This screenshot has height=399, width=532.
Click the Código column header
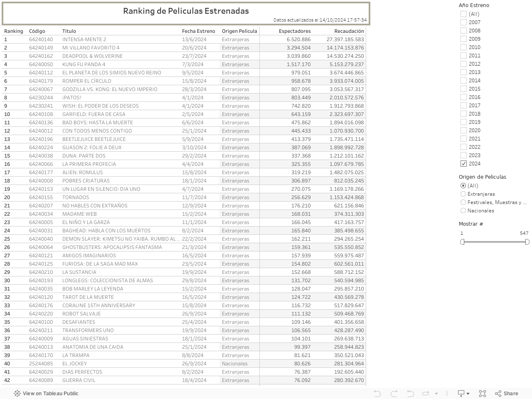(37, 31)
